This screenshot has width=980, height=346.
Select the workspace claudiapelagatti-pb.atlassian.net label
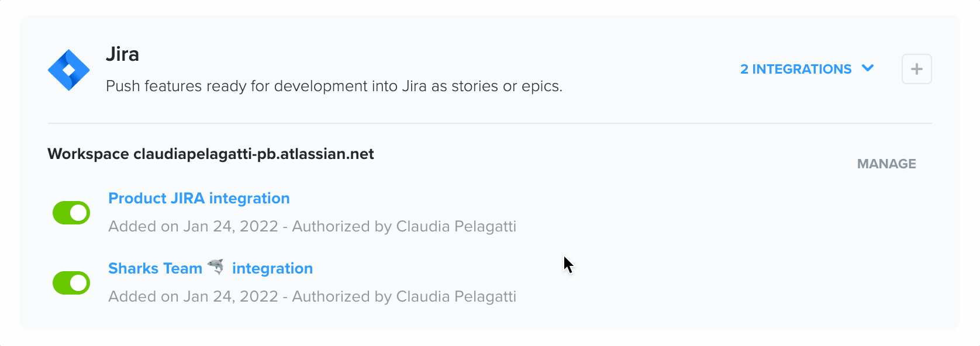click(x=211, y=154)
